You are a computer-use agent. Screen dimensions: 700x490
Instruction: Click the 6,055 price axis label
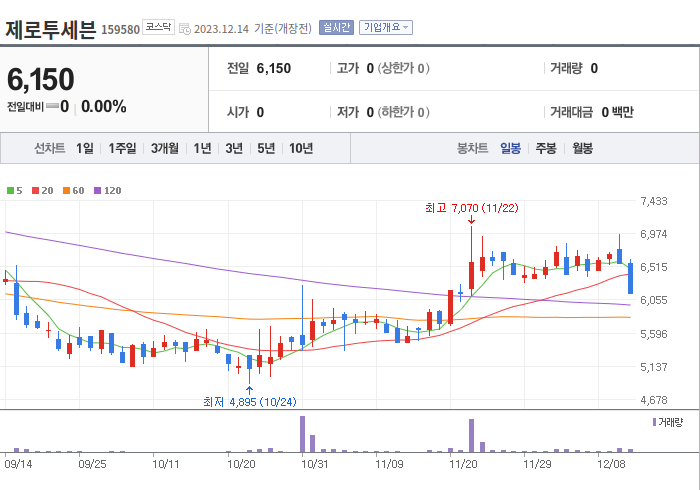[x=654, y=300]
